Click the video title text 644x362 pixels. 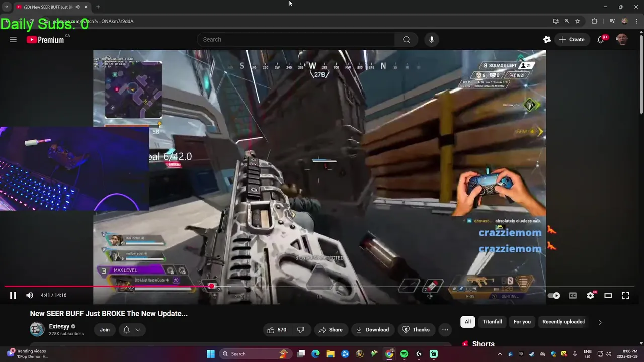109,313
